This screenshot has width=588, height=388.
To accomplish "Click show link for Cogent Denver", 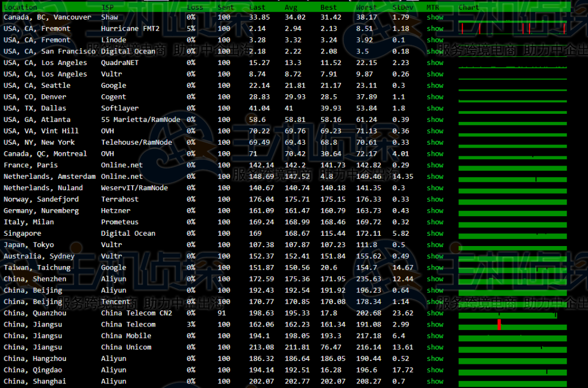I will pyautogui.click(x=435, y=97).
